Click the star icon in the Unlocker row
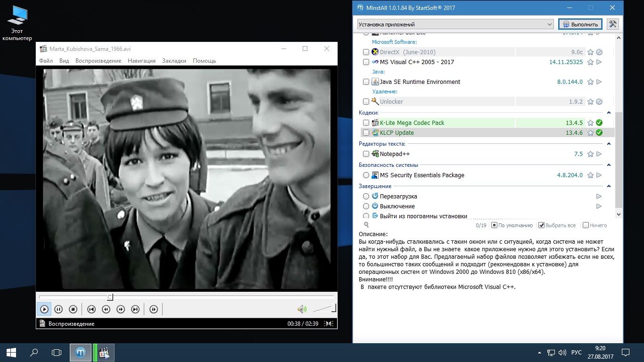 (x=590, y=102)
